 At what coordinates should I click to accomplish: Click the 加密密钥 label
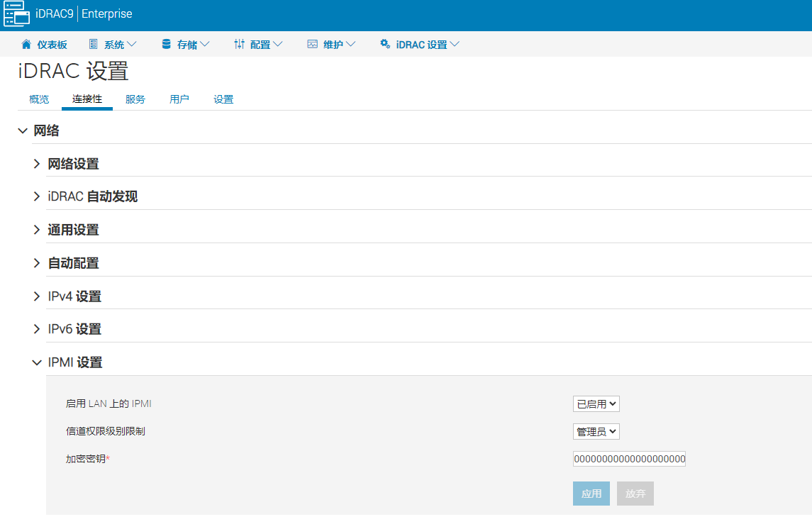point(88,459)
